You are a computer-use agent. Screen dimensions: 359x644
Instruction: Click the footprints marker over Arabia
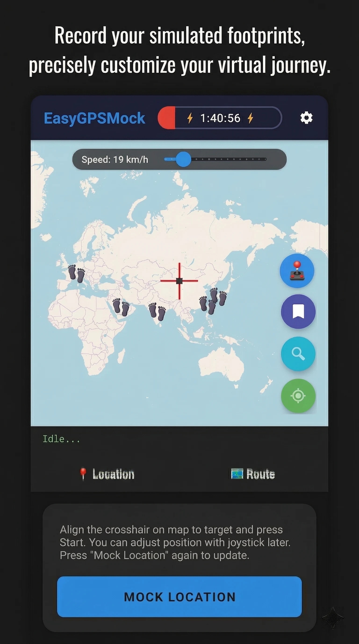[x=121, y=307]
